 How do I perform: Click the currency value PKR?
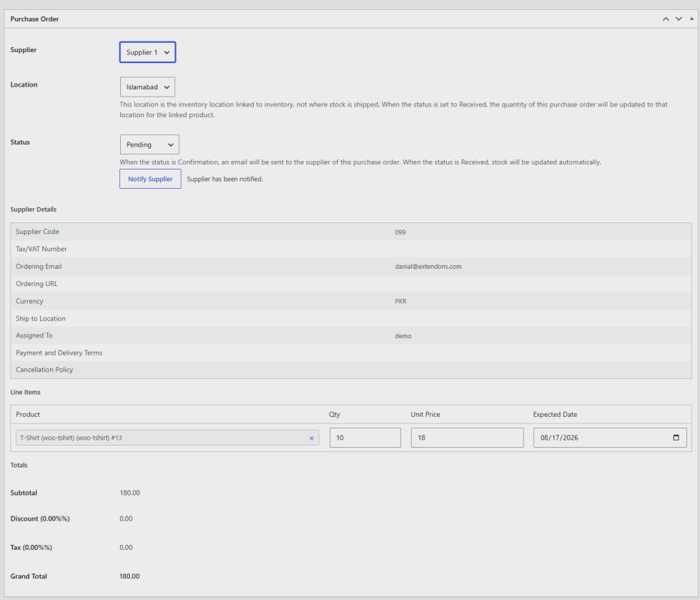[x=400, y=301]
